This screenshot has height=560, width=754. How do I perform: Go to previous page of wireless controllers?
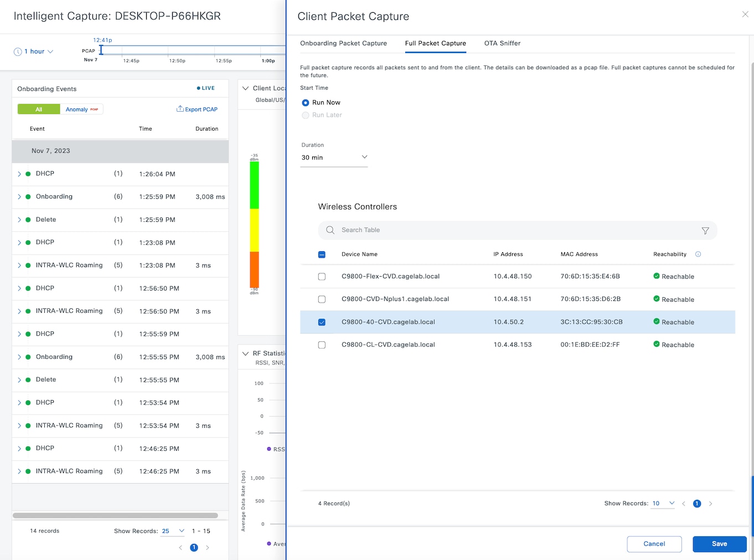[x=684, y=504]
